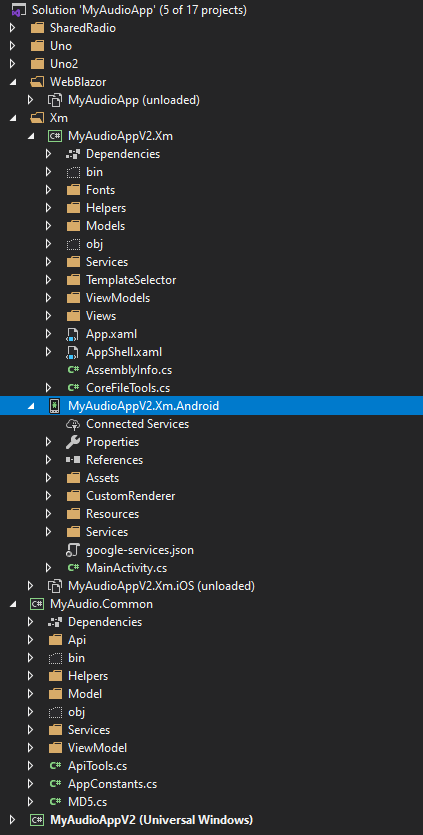
Task: Click the open-folder icon next to Xm
Action: (37, 118)
